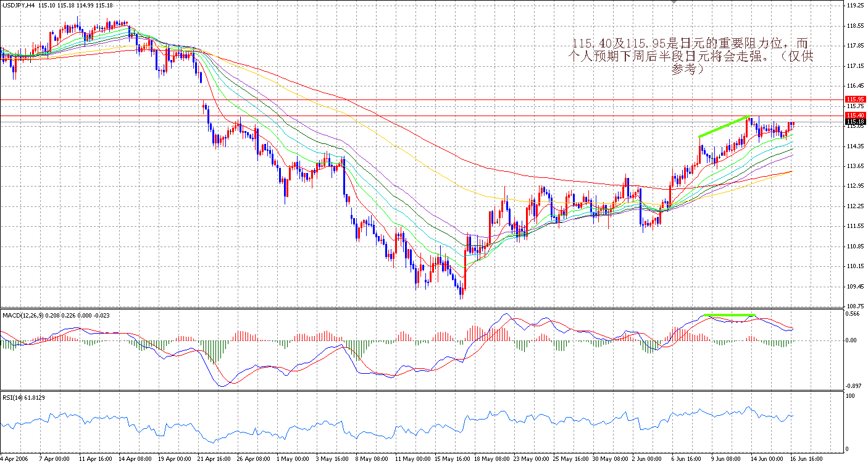This screenshot has width=868, height=464.
Task: Click the blue RSI line in the lower panel
Action: [x=432, y=426]
